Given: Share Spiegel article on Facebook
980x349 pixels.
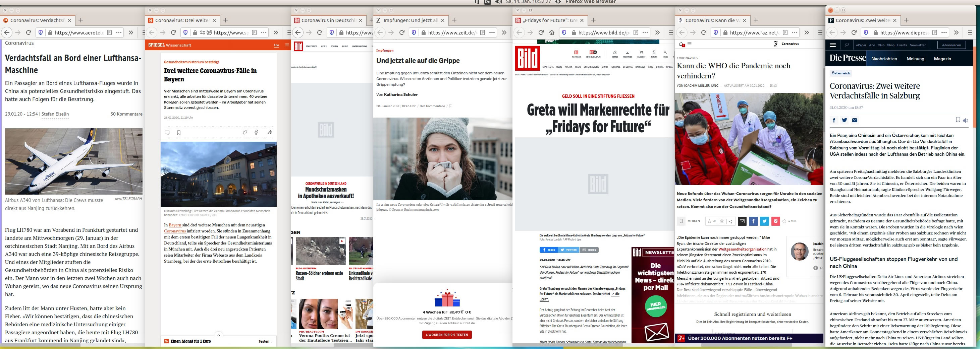Looking at the screenshot, I should click(x=257, y=133).
